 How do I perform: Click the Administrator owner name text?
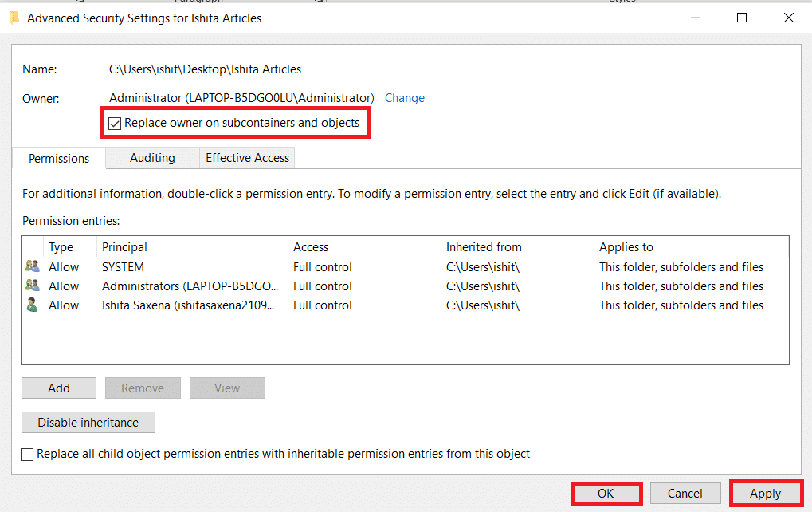click(241, 98)
